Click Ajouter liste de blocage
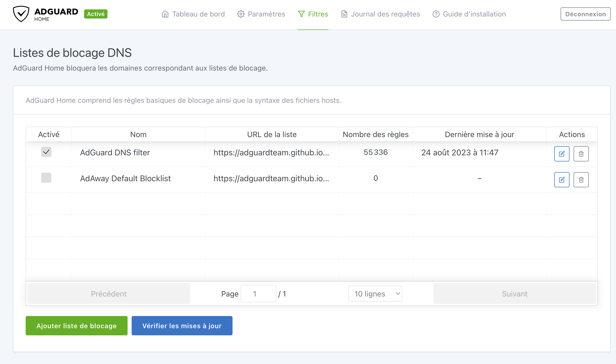 coord(76,326)
